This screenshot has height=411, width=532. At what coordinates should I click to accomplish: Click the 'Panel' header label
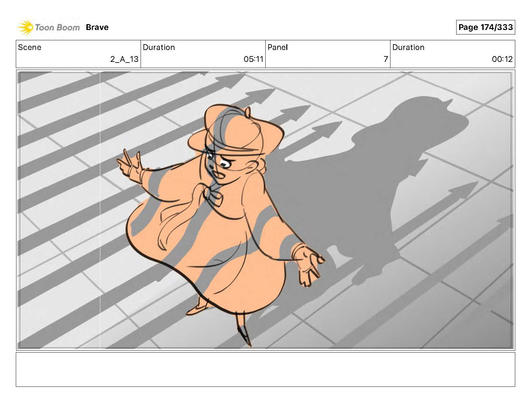[x=278, y=47]
